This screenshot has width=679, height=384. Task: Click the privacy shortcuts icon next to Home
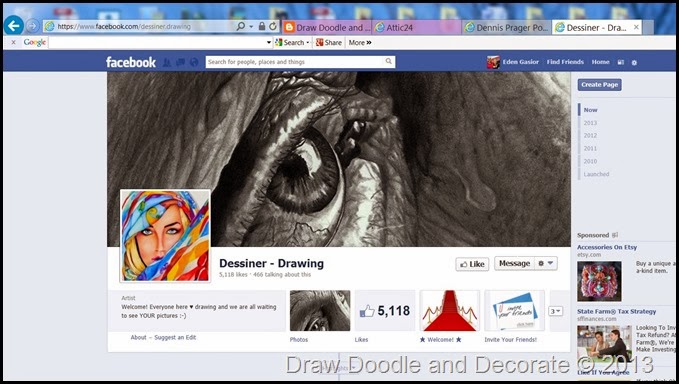(621, 62)
